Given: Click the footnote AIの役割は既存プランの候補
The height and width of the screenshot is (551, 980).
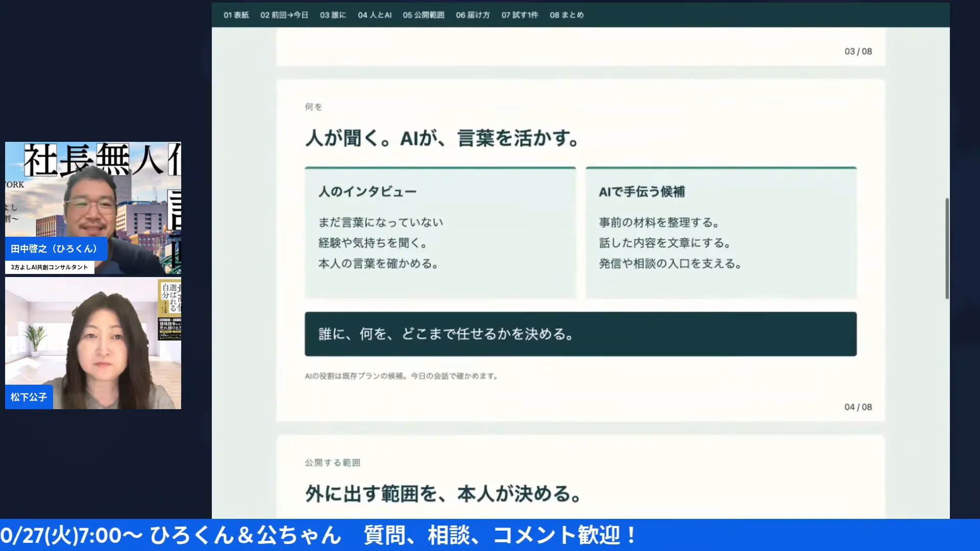Looking at the screenshot, I should coord(401,376).
